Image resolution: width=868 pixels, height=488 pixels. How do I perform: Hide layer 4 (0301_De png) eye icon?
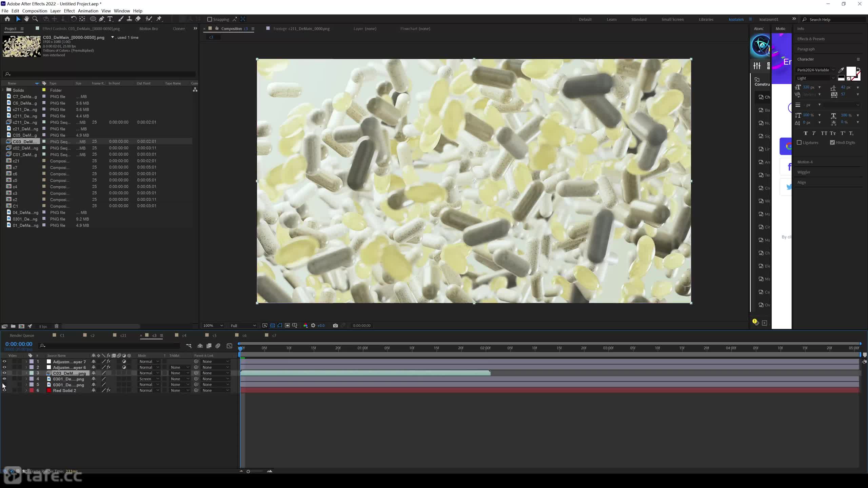click(4, 379)
